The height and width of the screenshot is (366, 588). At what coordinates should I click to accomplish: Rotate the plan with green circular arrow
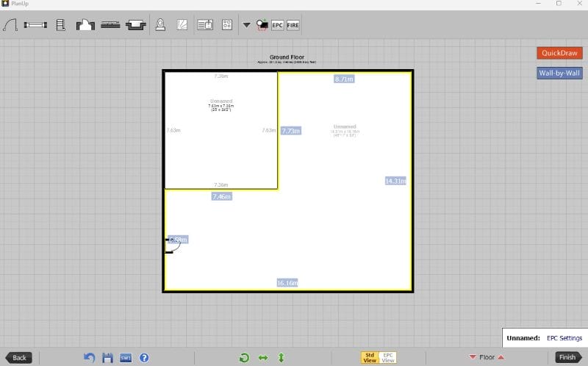click(245, 358)
